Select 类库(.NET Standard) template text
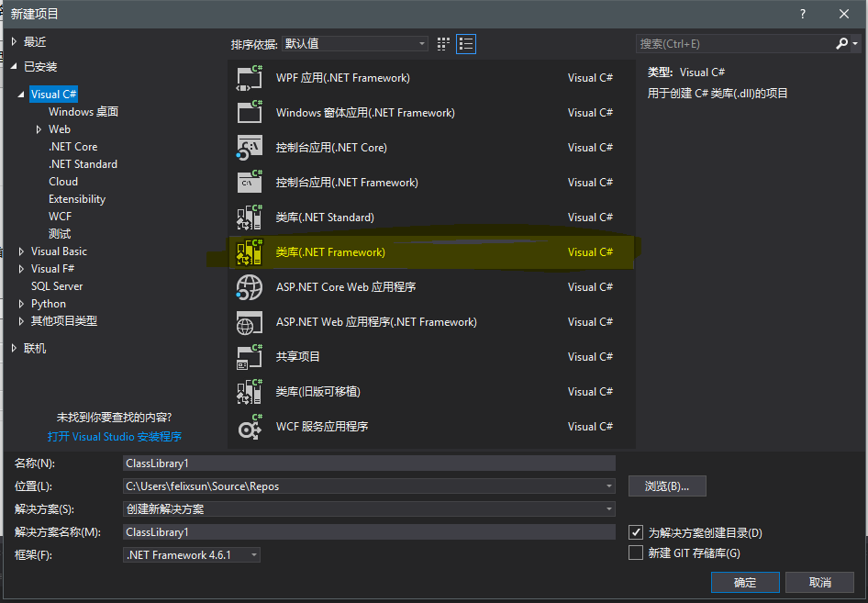Image resolution: width=868 pixels, height=603 pixels. (x=325, y=217)
